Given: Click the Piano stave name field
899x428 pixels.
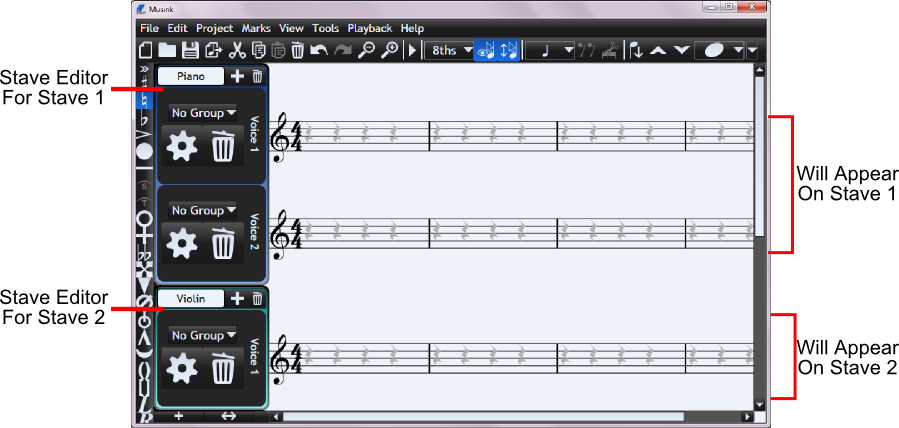Looking at the screenshot, I should pyautogui.click(x=190, y=76).
